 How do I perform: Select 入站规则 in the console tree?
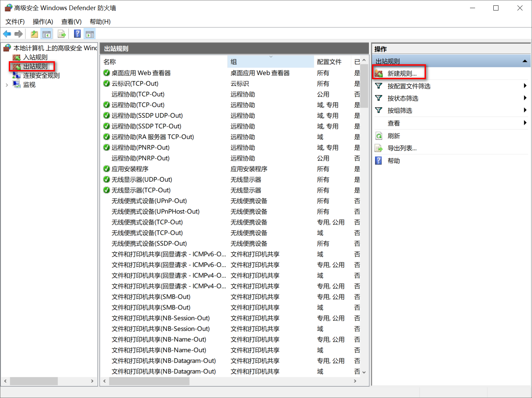(x=35, y=57)
